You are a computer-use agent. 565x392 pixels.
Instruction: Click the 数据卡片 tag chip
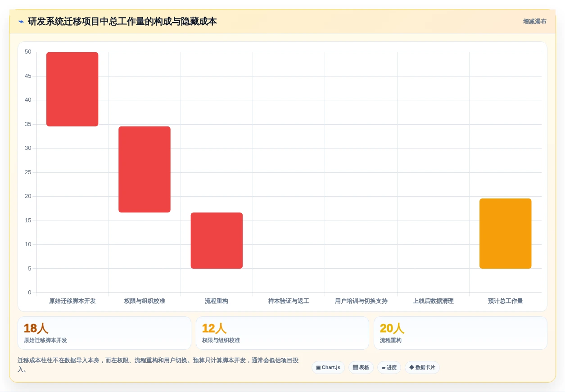pyautogui.click(x=422, y=367)
